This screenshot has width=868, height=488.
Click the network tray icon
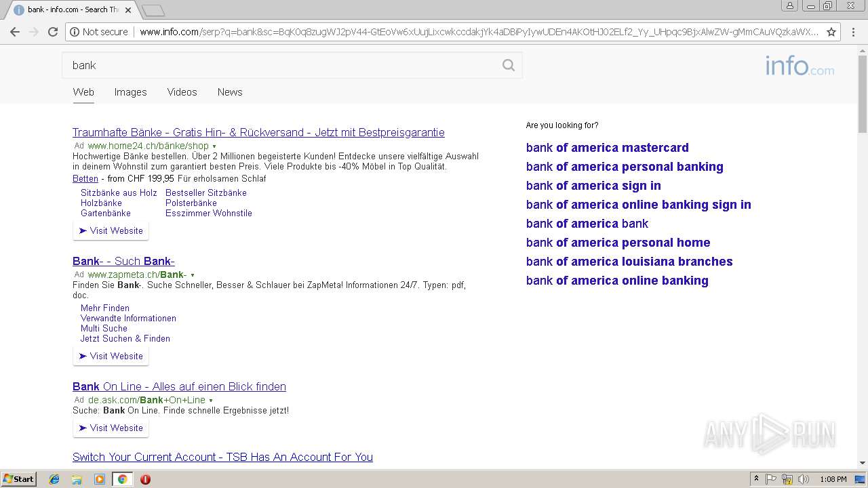pos(787,479)
